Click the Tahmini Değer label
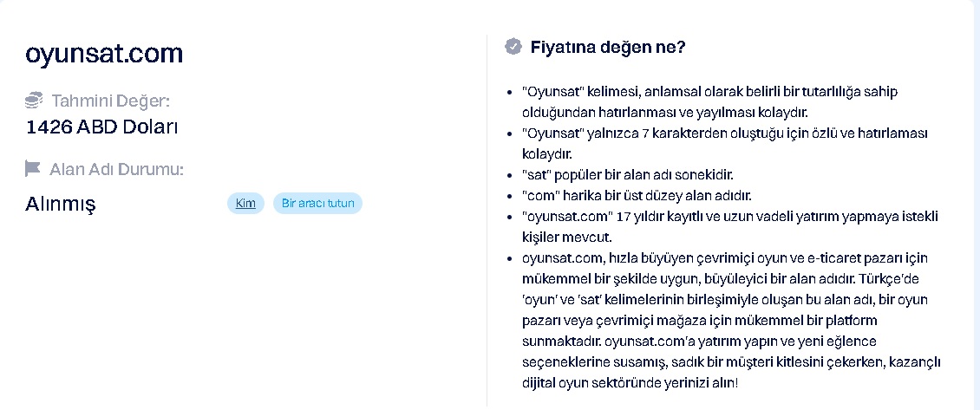This screenshot has height=410, width=980. [x=111, y=101]
